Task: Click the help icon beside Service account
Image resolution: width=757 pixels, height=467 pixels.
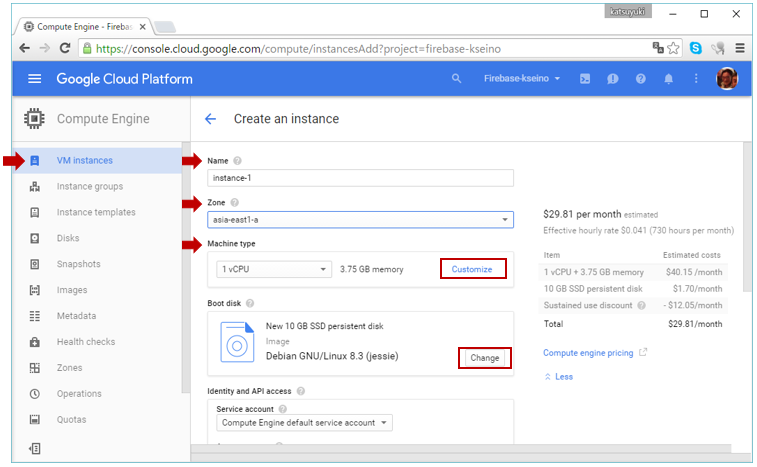Action: click(283, 409)
